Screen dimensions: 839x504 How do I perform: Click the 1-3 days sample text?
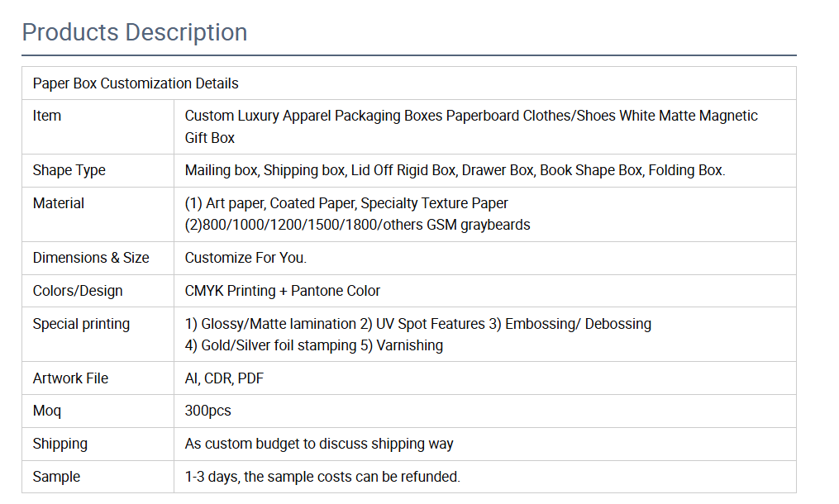click(x=322, y=477)
